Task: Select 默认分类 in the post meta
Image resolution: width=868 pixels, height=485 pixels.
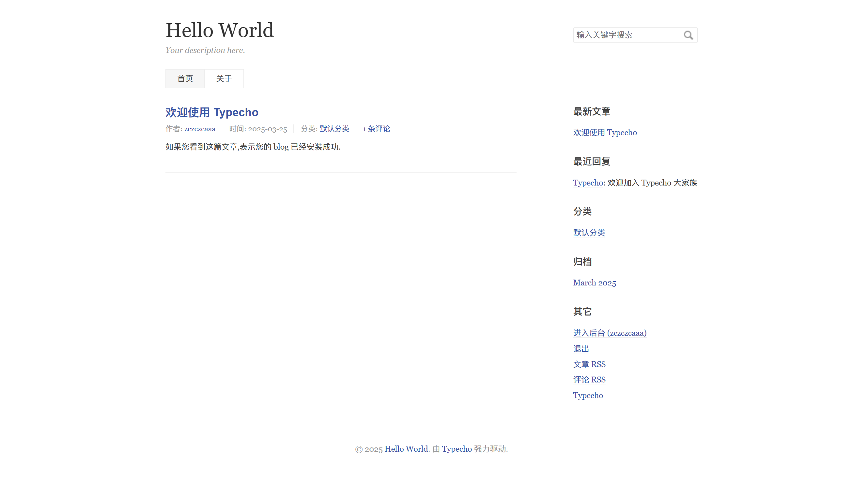Action: [x=334, y=129]
